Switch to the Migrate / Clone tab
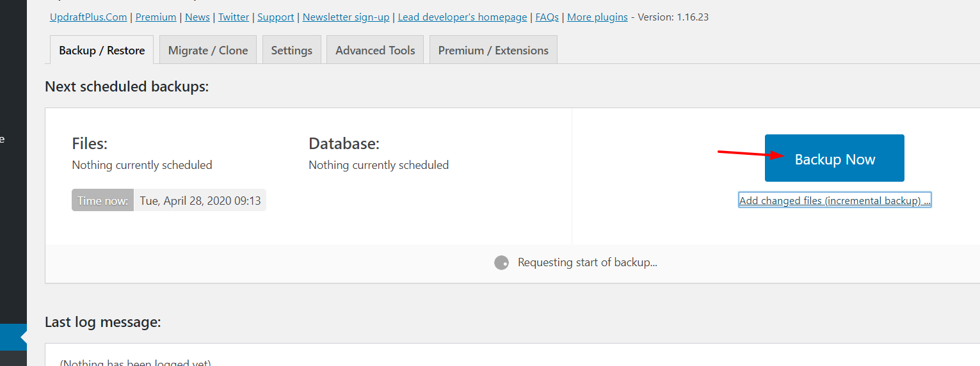The width and height of the screenshot is (980, 366). pyautogui.click(x=208, y=50)
